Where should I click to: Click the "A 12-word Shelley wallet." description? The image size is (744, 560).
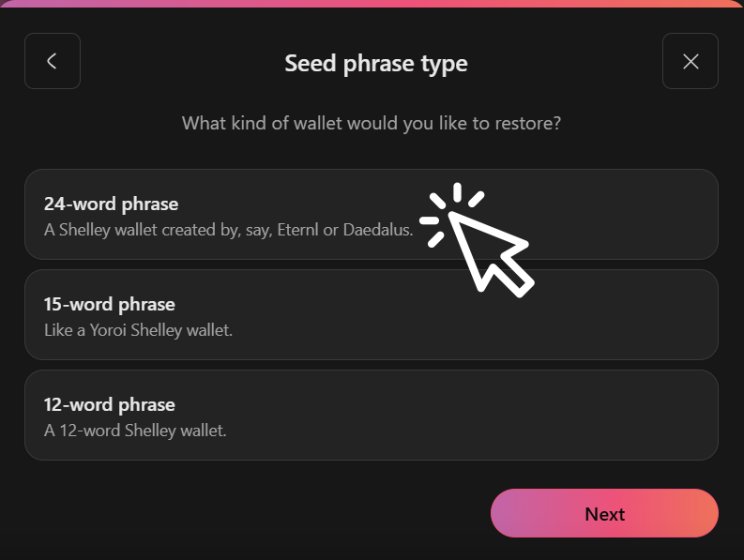coord(135,431)
